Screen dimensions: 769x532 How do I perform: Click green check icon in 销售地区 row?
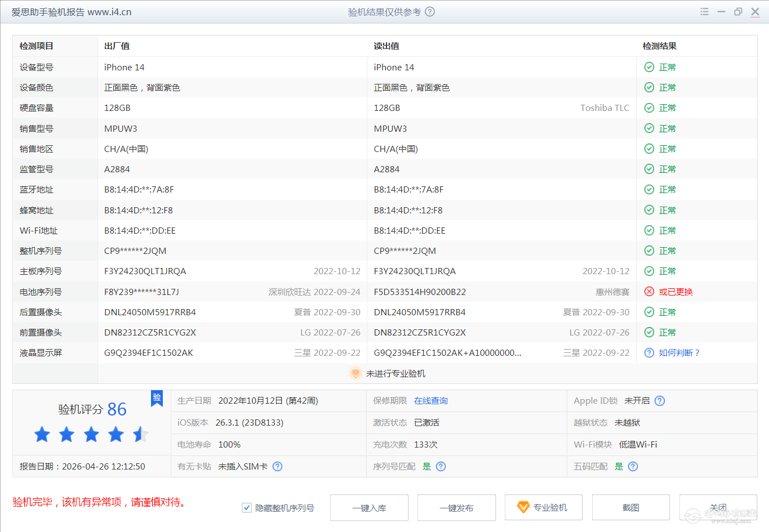pyautogui.click(x=649, y=149)
